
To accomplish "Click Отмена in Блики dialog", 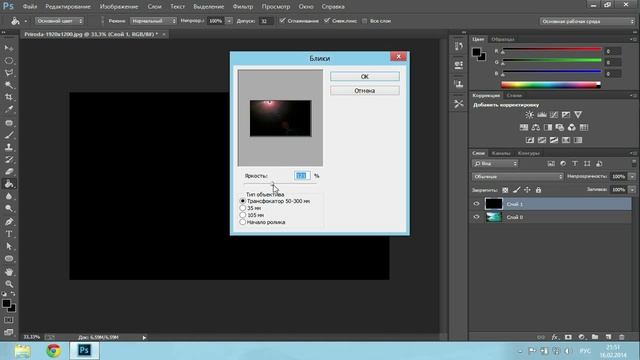I will pyautogui.click(x=364, y=91).
